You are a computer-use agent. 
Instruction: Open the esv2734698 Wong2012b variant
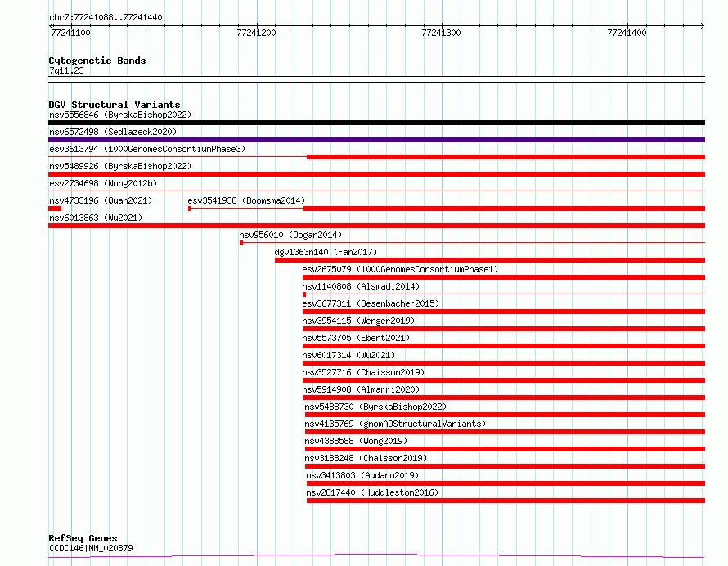[102, 184]
